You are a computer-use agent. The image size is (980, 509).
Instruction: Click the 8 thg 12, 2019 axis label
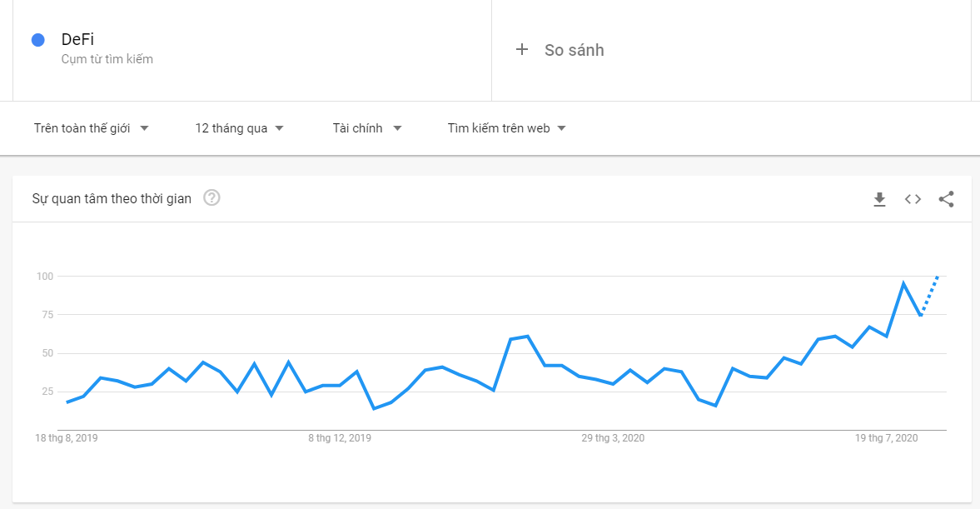(339, 438)
